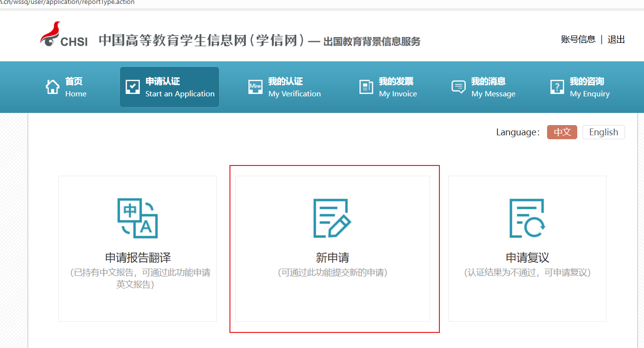The height and width of the screenshot is (348, 644).
Task: Open 账号信息 account information link
Action: click(578, 39)
